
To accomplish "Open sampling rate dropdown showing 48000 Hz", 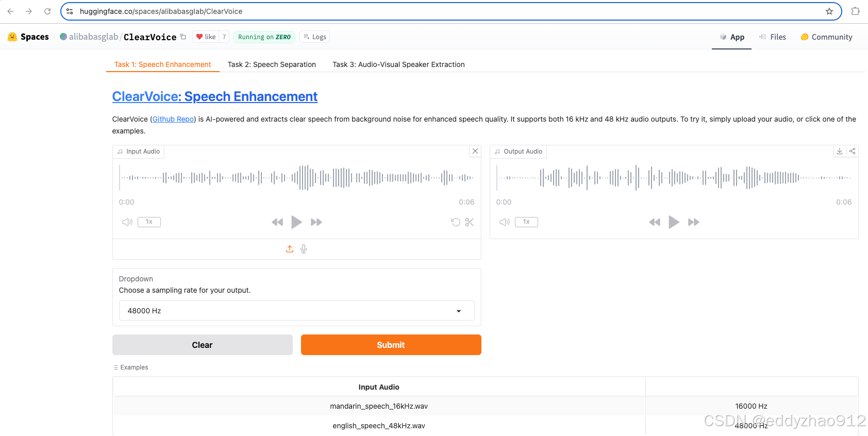I will coord(296,311).
